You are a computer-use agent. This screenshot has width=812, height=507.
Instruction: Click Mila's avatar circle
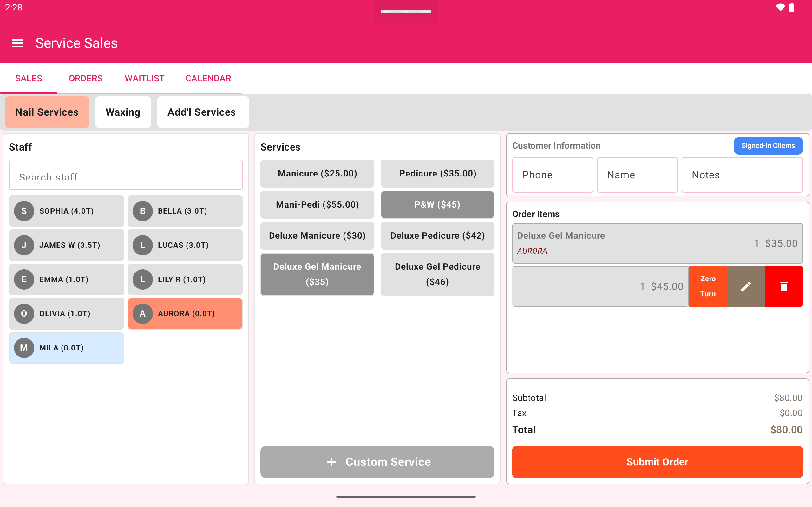click(x=23, y=348)
